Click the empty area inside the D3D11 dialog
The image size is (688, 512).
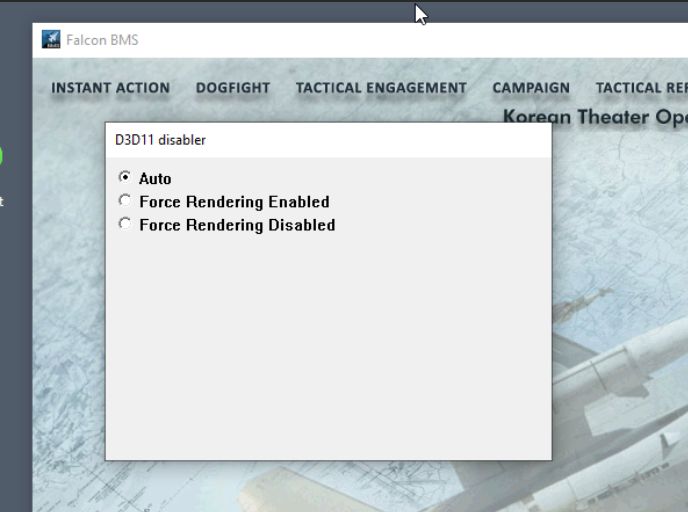tap(328, 350)
